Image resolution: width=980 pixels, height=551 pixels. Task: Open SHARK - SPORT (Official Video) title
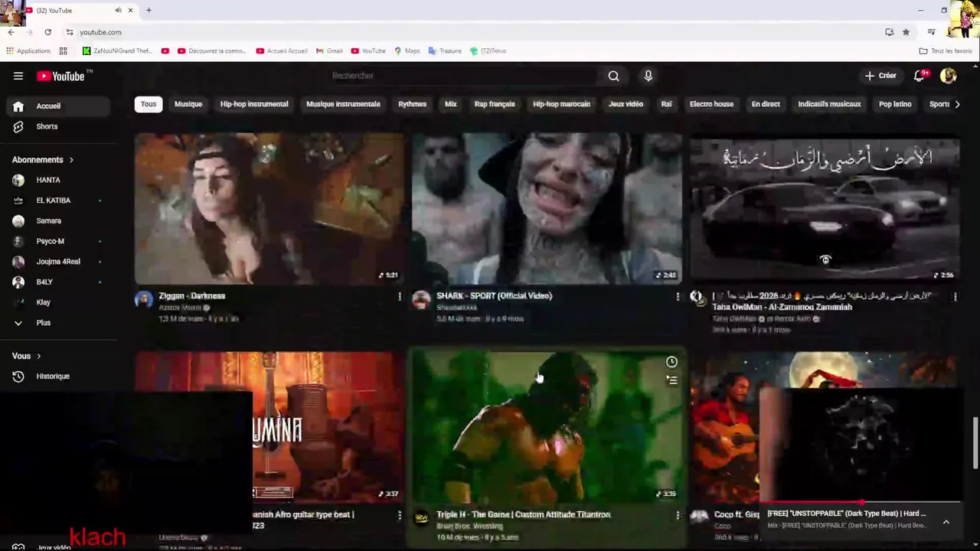pyautogui.click(x=494, y=296)
